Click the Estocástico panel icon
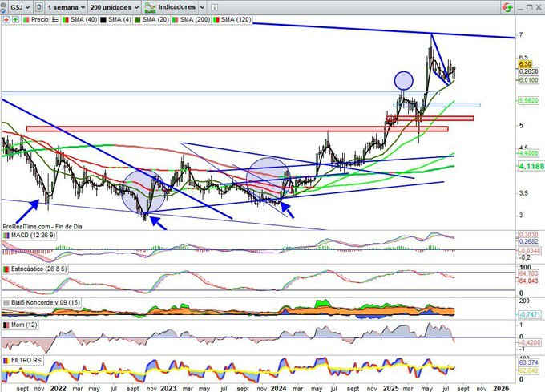545x392 pixels. click(6, 269)
